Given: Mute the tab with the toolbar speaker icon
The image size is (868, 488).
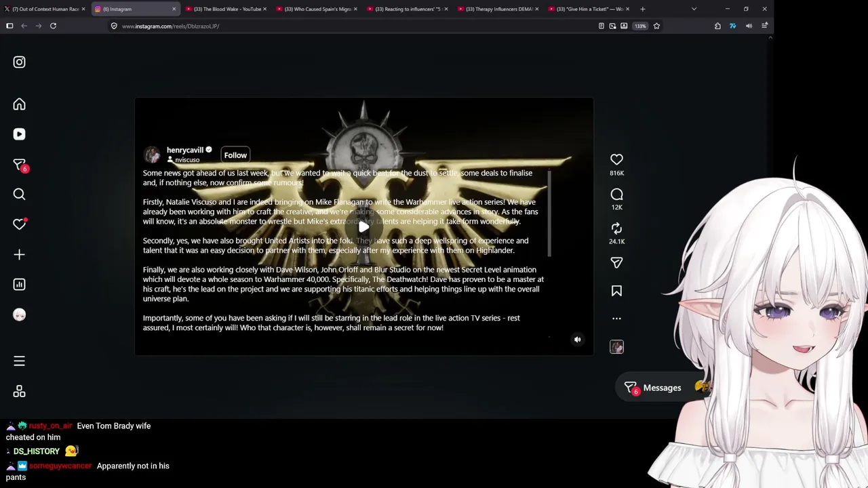Looking at the screenshot, I should (x=749, y=26).
